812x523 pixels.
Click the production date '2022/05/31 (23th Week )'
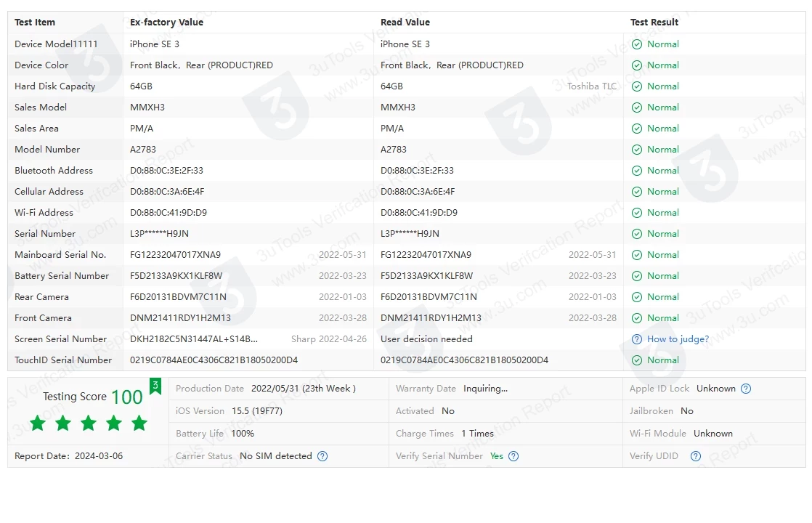pyautogui.click(x=304, y=389)
